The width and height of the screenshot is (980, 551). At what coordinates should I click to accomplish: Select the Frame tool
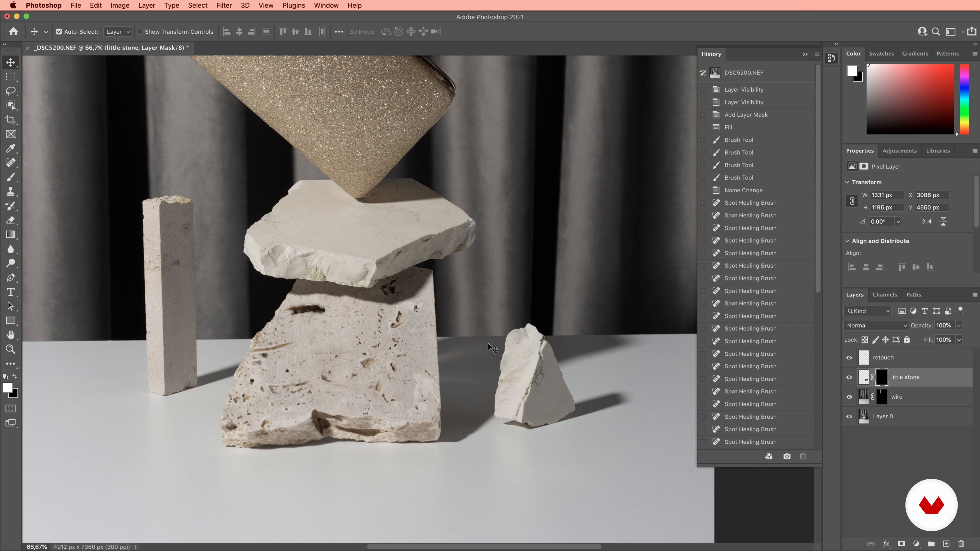tap(11, 134)
